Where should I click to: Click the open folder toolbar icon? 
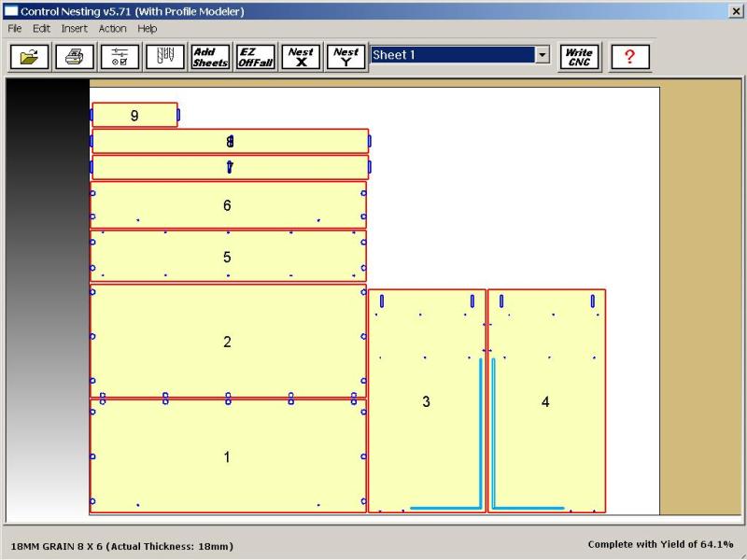30,57
